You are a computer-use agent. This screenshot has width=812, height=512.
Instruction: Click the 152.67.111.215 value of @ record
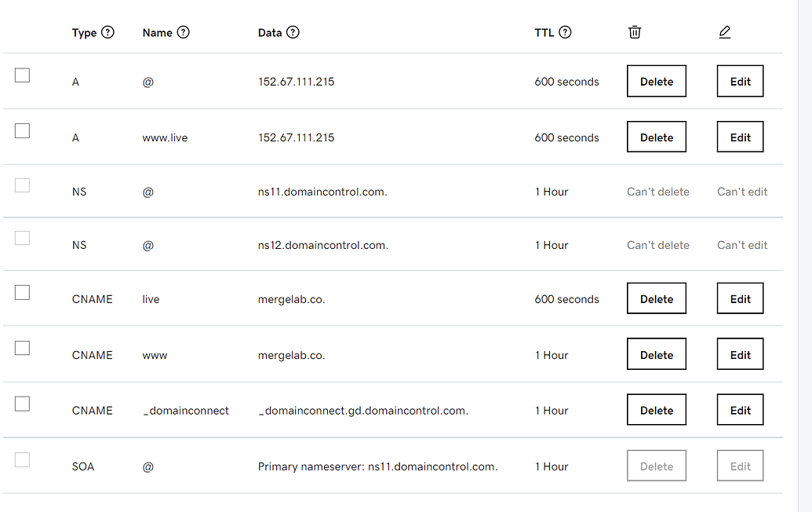click(x=296, y=82)
